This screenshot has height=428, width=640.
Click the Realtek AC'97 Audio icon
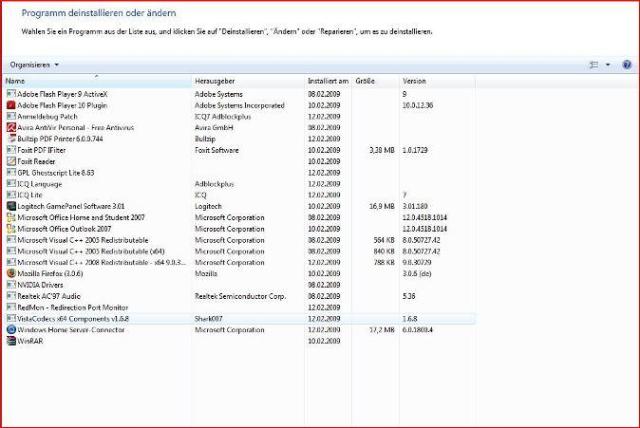pyautogui.click(x=11, y=296)
